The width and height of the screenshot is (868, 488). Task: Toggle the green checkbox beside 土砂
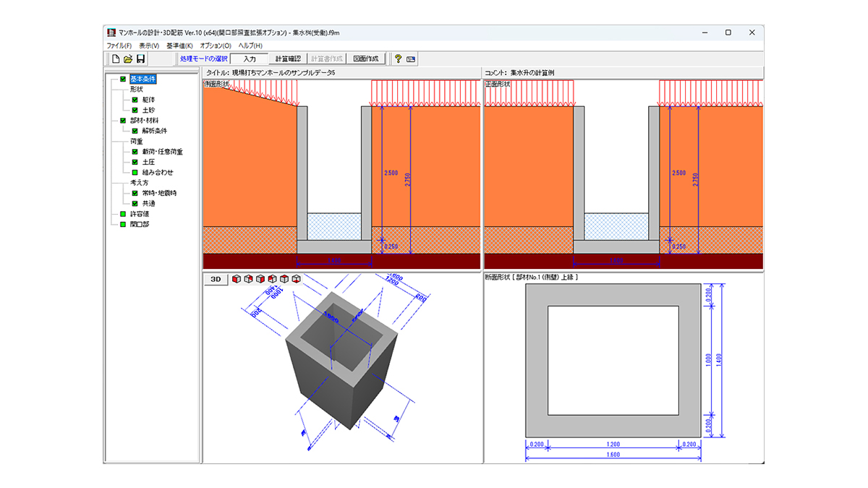click(x=135, y=110)
